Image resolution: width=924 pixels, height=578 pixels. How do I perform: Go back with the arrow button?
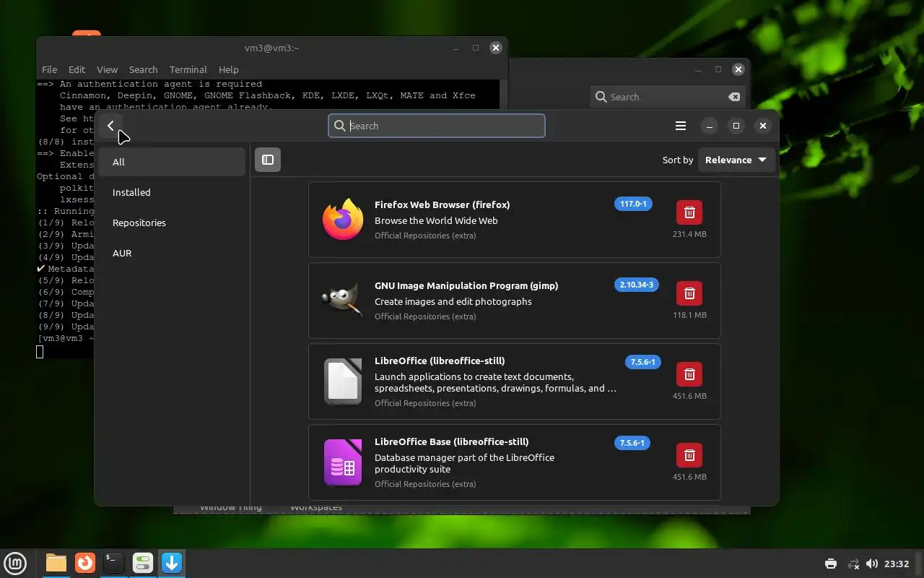tap(111, 126)
